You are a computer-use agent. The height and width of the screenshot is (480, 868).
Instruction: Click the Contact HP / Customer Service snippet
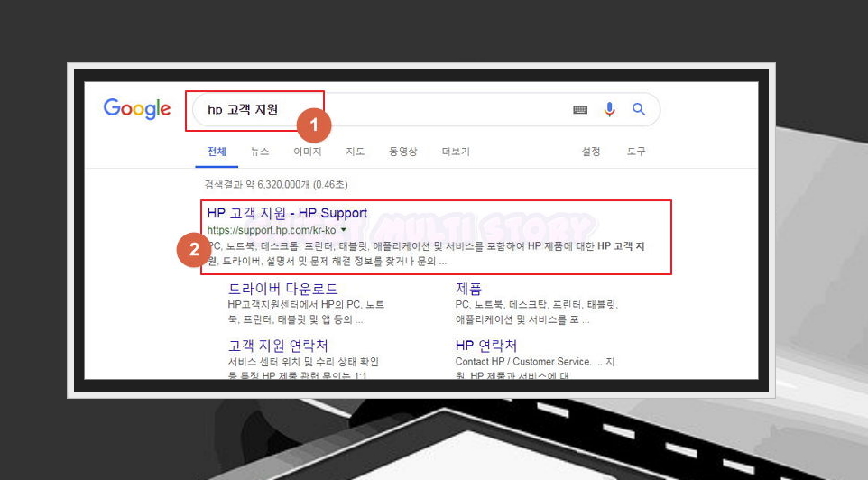coord(535,368)
